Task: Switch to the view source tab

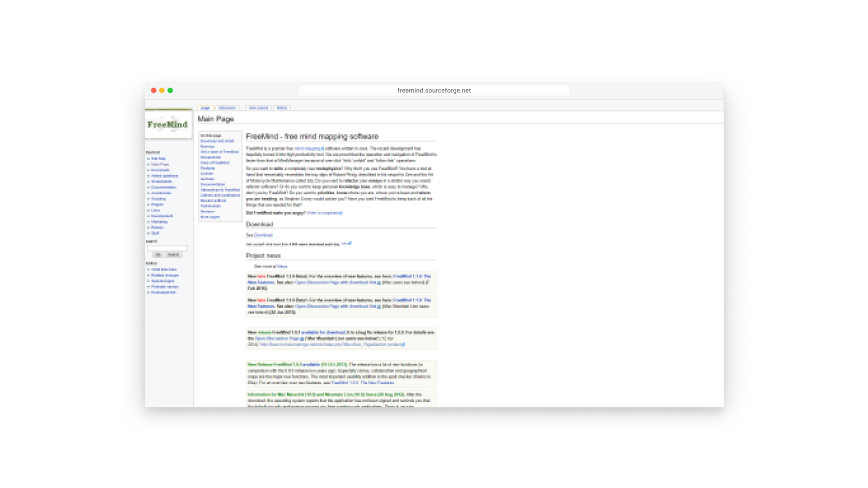Action: click(258, 108)
